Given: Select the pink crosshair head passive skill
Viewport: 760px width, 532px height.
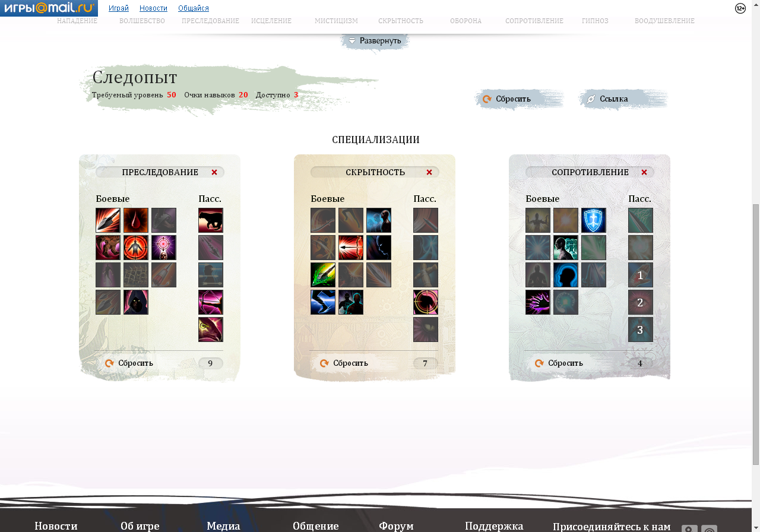Looking at the screenshot, I should [x=426, y=302].
